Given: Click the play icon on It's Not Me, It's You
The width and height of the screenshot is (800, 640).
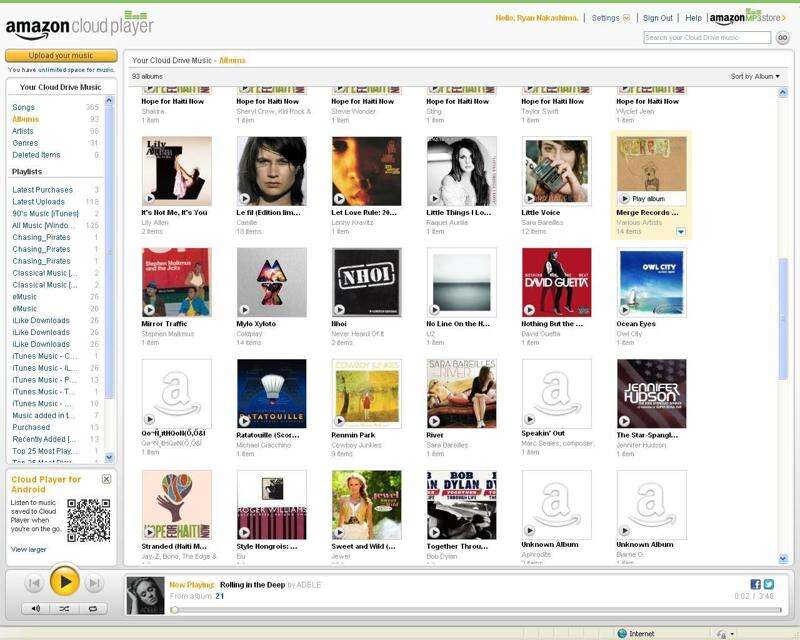Looking at the screenshot, I should click(x=149, y=199).
